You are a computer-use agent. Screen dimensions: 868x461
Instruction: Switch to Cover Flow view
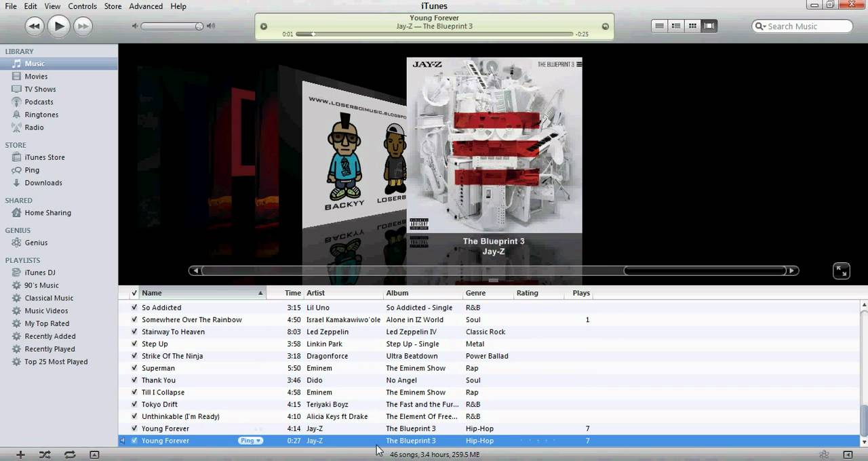pos(709,26)
